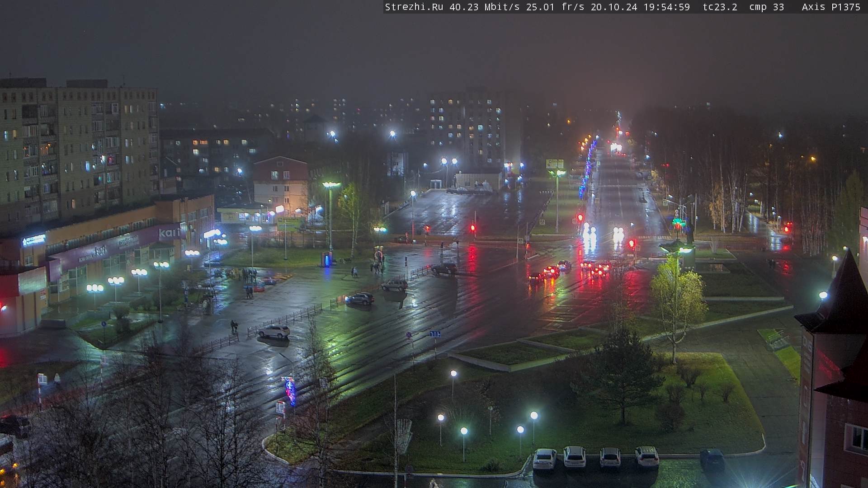Viewport: 868px width, 488px height.
Task: Click the cmp 33 compression value
Action: click(x=767, y=7)
